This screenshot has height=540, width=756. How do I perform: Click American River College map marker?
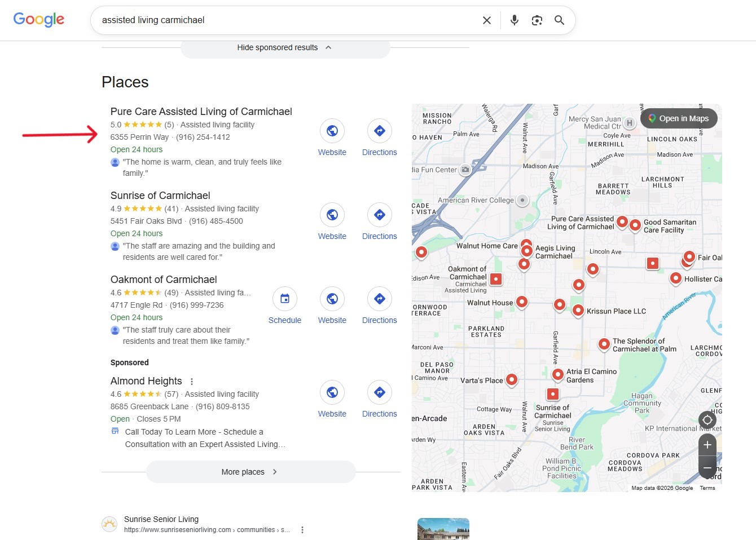[522, 200]
